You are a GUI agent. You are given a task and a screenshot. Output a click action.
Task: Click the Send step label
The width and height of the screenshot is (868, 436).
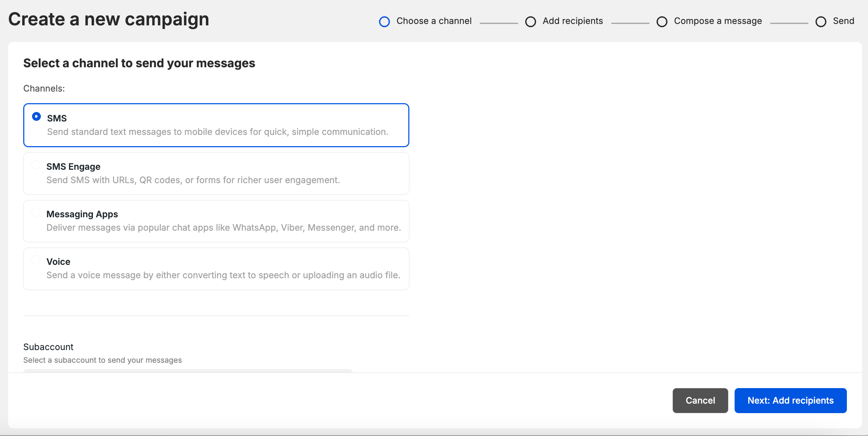coord(843,21)
